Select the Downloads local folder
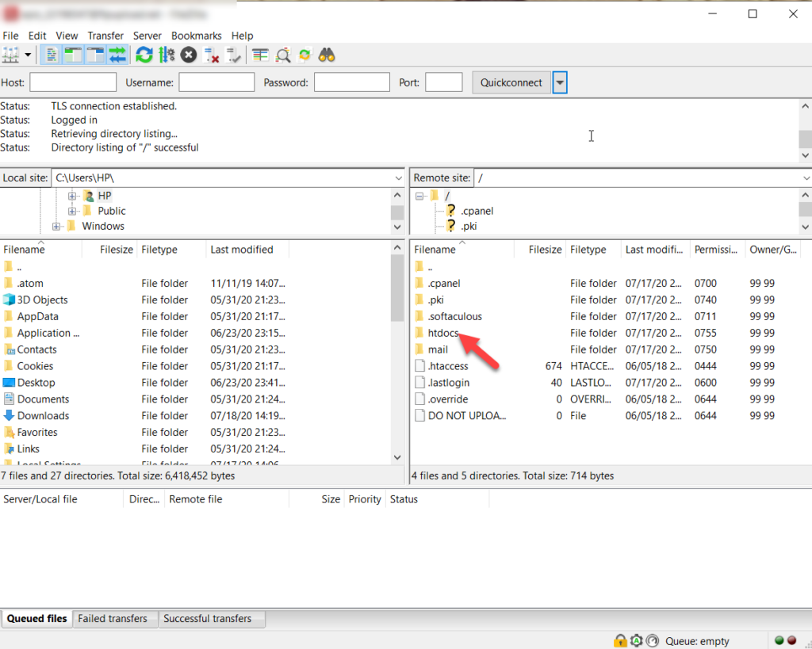The image size is (812, 649). 43,415
